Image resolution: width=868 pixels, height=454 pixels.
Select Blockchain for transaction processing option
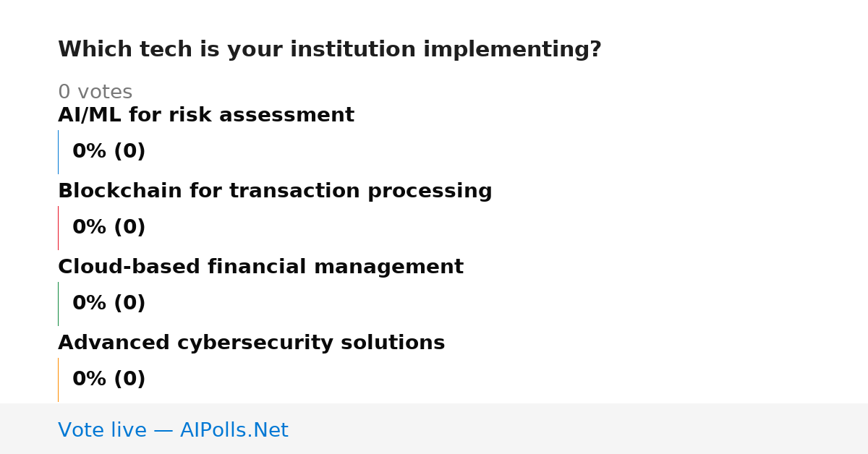pos(275,192)
